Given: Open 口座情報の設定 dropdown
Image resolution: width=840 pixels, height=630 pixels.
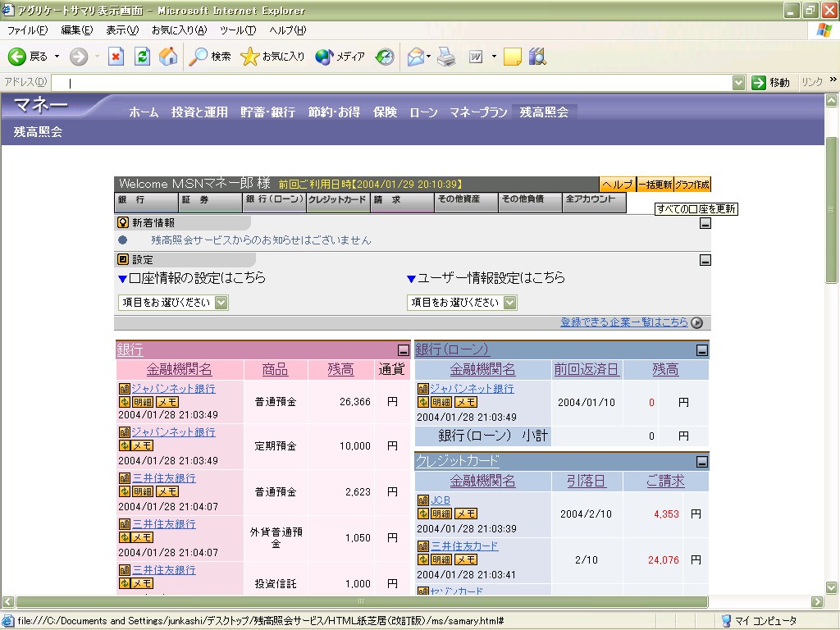Looking at the screenshot, I should tap(173, 303).
